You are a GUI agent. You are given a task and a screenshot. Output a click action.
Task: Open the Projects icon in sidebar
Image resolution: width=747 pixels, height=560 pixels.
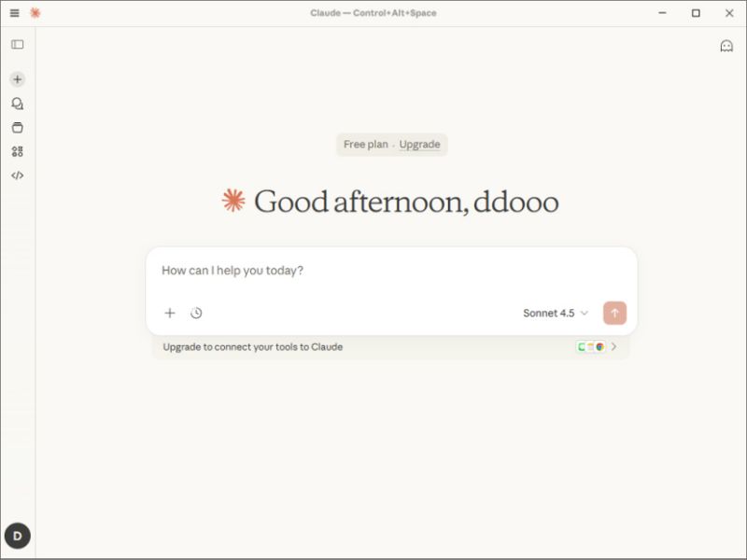(x=18, y=128)
